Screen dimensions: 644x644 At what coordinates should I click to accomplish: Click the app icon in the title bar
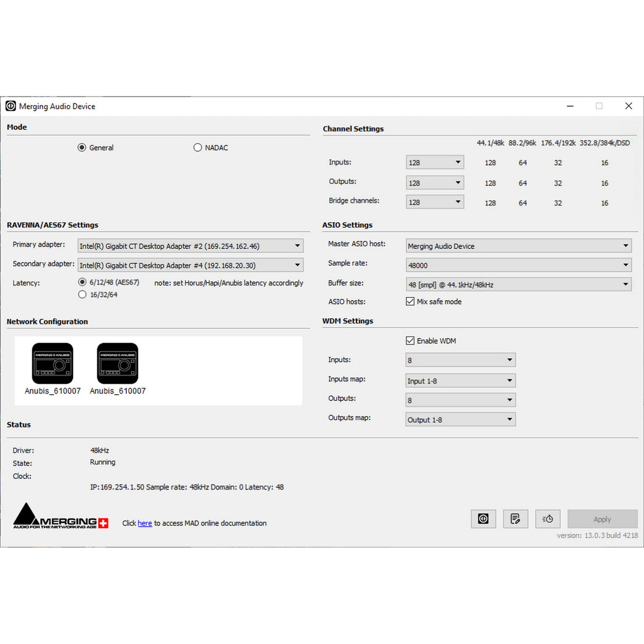coord(10,106)
